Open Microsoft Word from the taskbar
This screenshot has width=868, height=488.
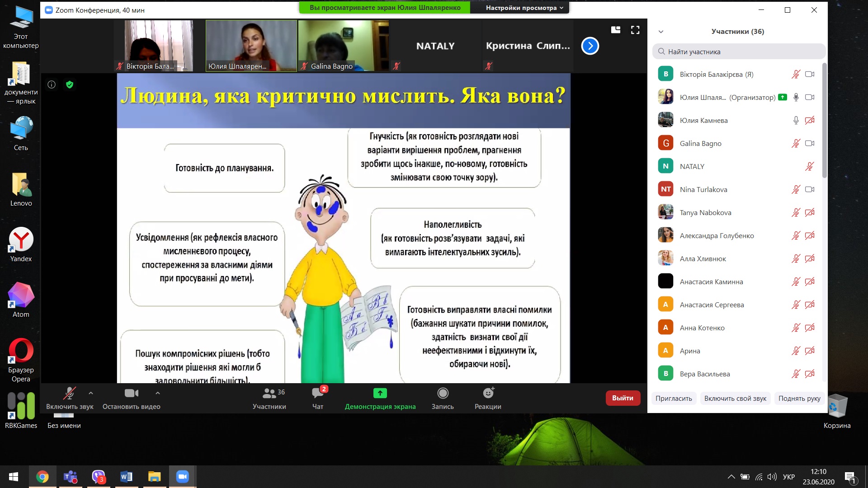(x=127, y=477)
